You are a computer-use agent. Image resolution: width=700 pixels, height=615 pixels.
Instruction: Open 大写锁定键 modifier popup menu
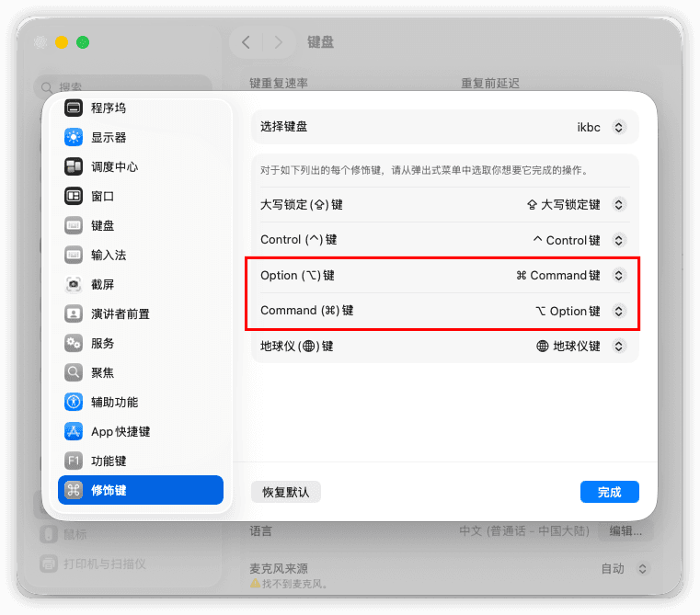[x=576, y=204]
